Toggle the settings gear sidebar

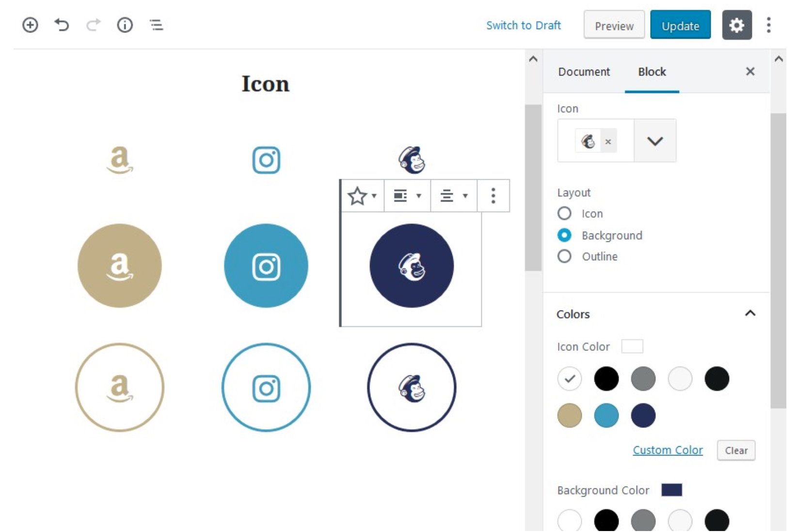[736, 25]
